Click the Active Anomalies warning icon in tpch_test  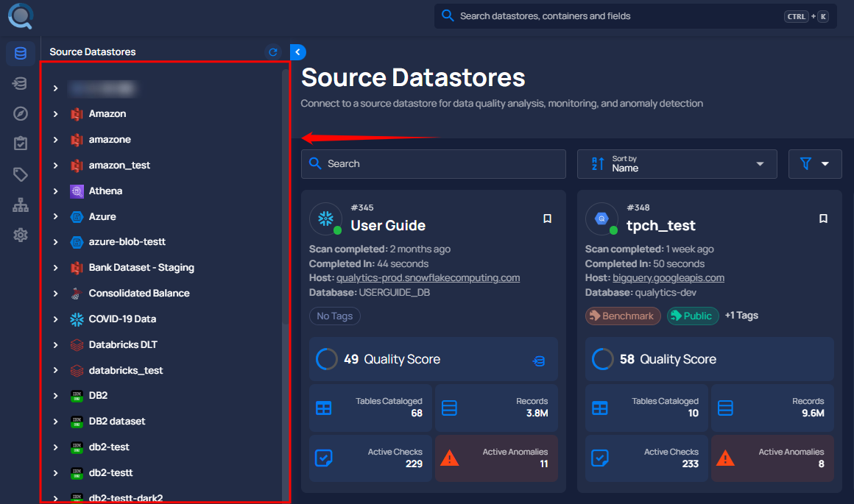coord(725,458)
